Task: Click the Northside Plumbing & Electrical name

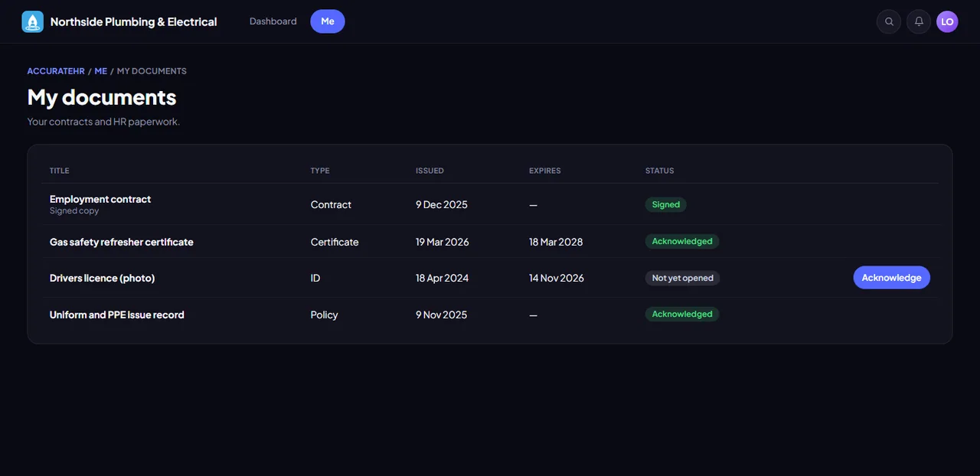Action: (x=134, y=21)
